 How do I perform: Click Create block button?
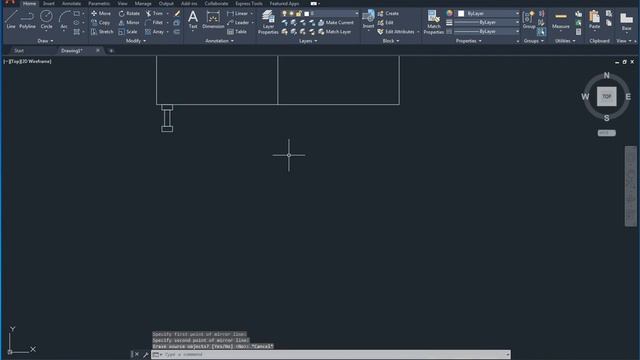coord(388,13)
